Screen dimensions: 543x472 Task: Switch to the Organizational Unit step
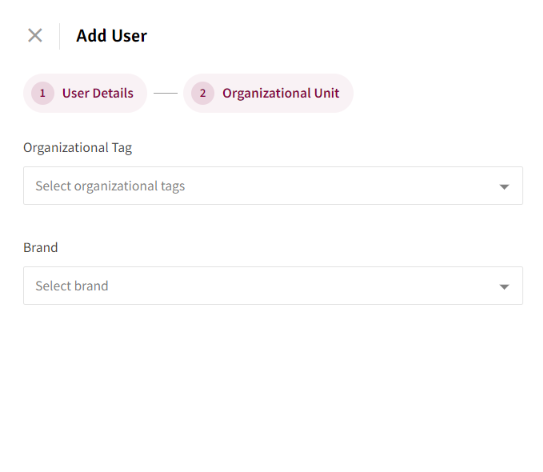click(268, 93)
